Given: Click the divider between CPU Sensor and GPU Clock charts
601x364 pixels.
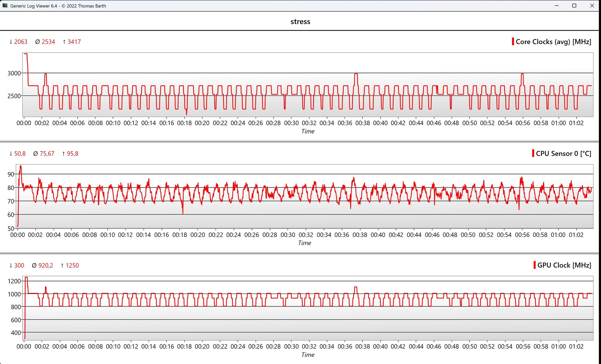Looking at the screenshot, I should coord(300,253).
